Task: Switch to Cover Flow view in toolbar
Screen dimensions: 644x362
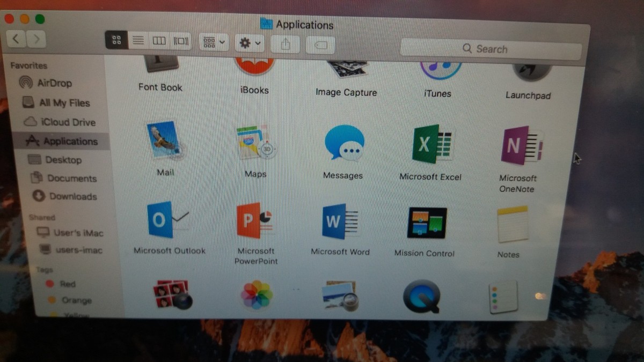Action: (180, 41)
